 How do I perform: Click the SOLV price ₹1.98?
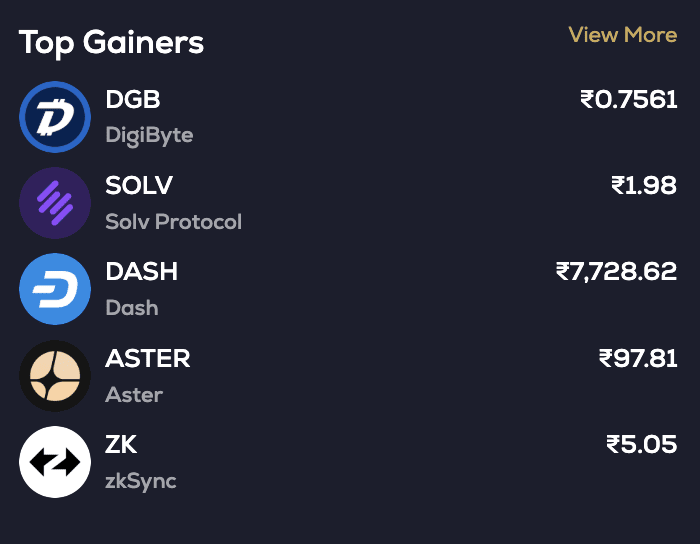pyautogui.click(x=644, y=186)
